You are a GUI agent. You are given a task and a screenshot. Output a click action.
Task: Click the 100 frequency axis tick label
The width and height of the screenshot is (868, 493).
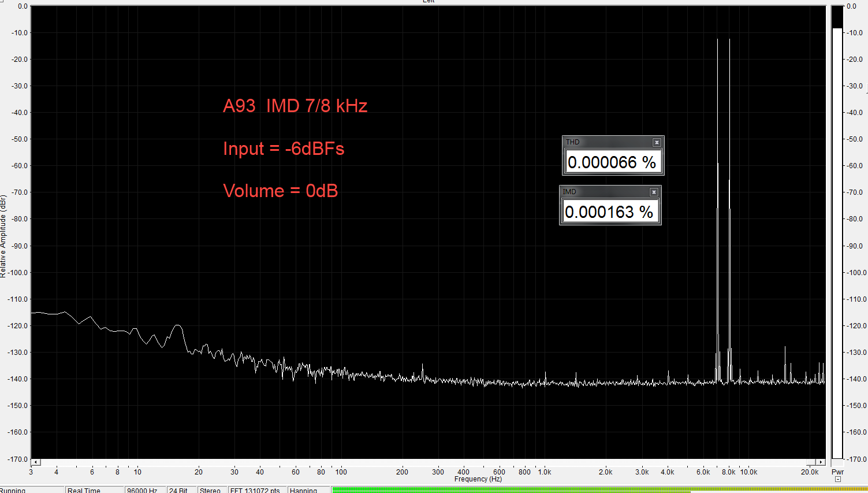(x=341, y=472)
